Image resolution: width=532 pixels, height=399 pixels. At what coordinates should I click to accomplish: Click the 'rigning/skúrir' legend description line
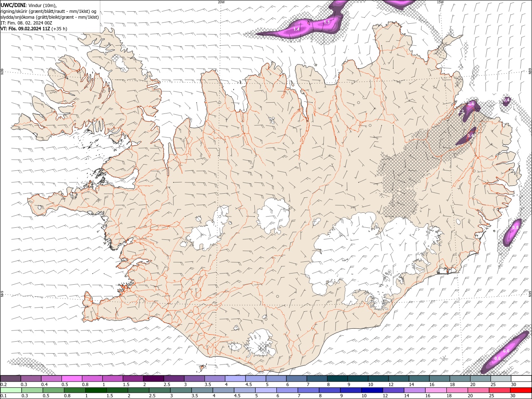tap(49, 11)
